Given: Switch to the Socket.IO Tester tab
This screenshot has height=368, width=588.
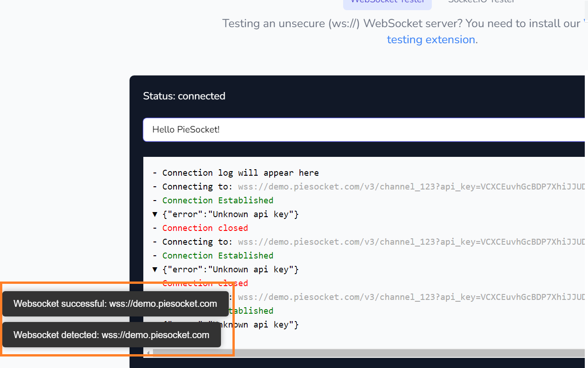Looking at the screenshot, I should 481,2.
